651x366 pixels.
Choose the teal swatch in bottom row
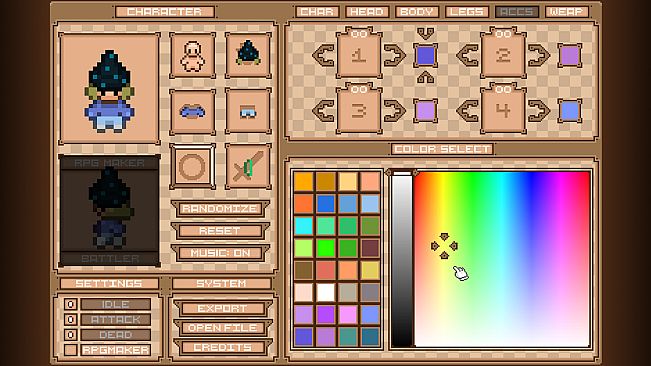(348, 337)
